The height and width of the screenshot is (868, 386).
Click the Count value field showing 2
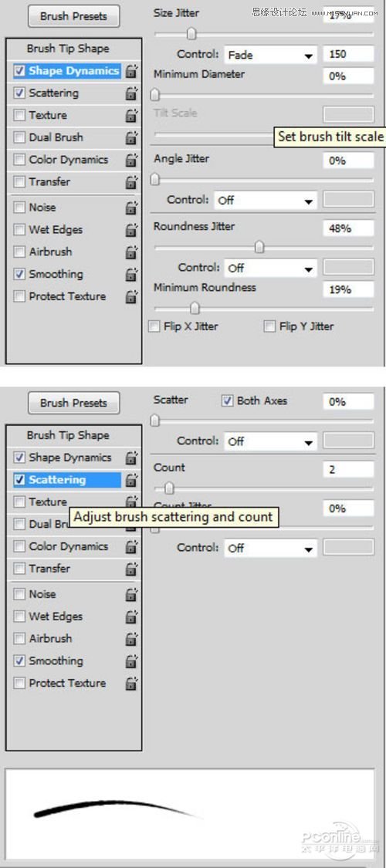[348, 469]
